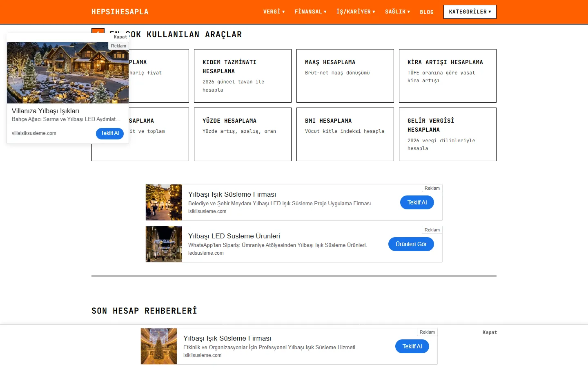Close the bottom sticky ad with Kapat
The height and width of the screenshot is (368, 588).
coord(490,332)
